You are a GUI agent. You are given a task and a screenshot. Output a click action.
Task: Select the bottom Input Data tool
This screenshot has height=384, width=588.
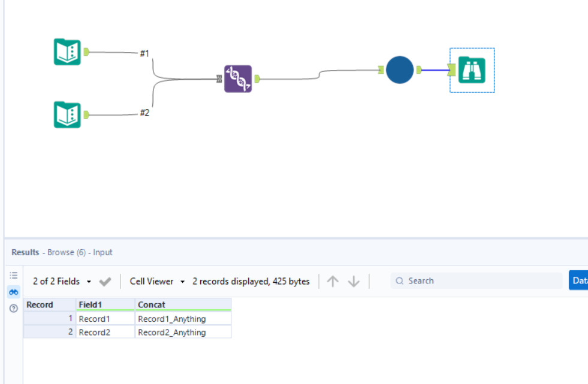pyautogui.click(x=67, y=114)
